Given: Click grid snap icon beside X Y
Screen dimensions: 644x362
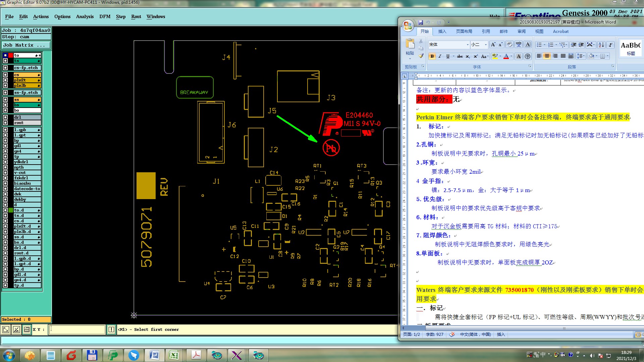Looking at the screenshot, I should coord(27,329).
